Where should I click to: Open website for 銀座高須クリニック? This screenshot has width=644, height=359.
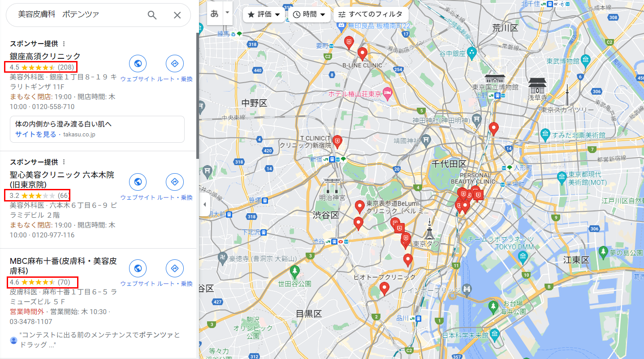coord(138,64)
